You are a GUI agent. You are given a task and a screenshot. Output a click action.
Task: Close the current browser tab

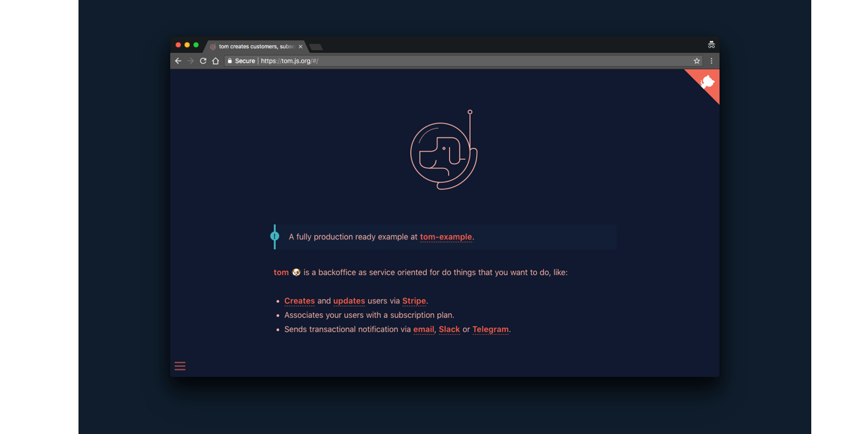[x=301, y=46]
